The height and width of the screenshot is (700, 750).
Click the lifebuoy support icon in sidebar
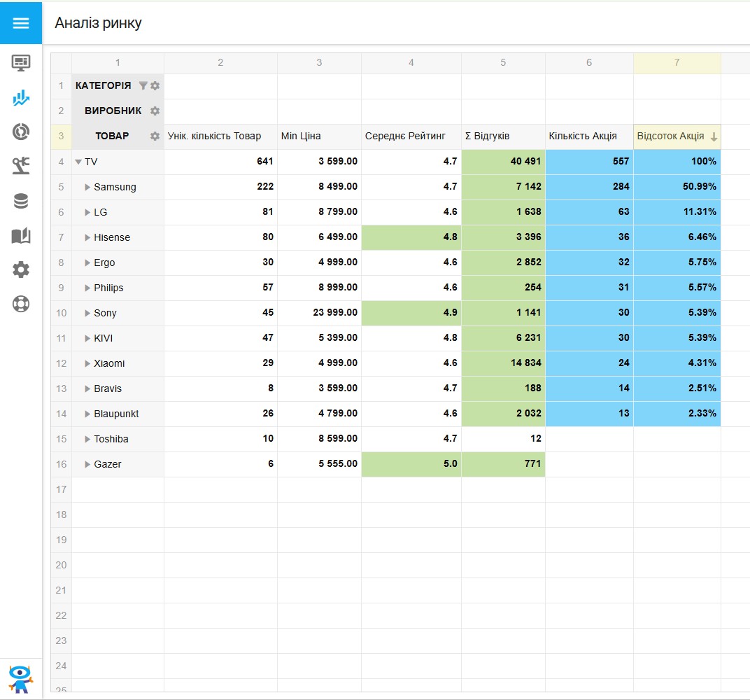(x=21, y=304)
